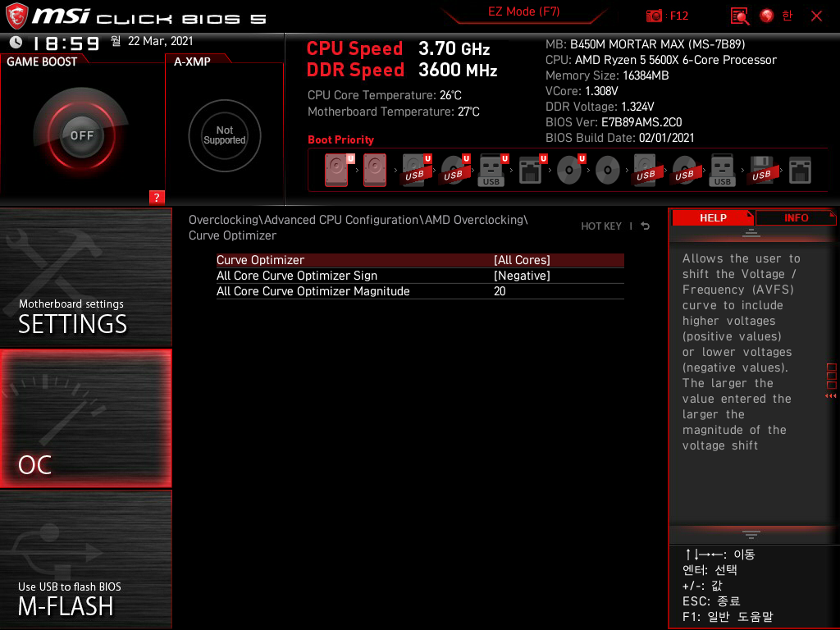The height and width of the screenshot is (630, 840).
Task: Click the MSI dragon shield logo
Action: point(16,16)
